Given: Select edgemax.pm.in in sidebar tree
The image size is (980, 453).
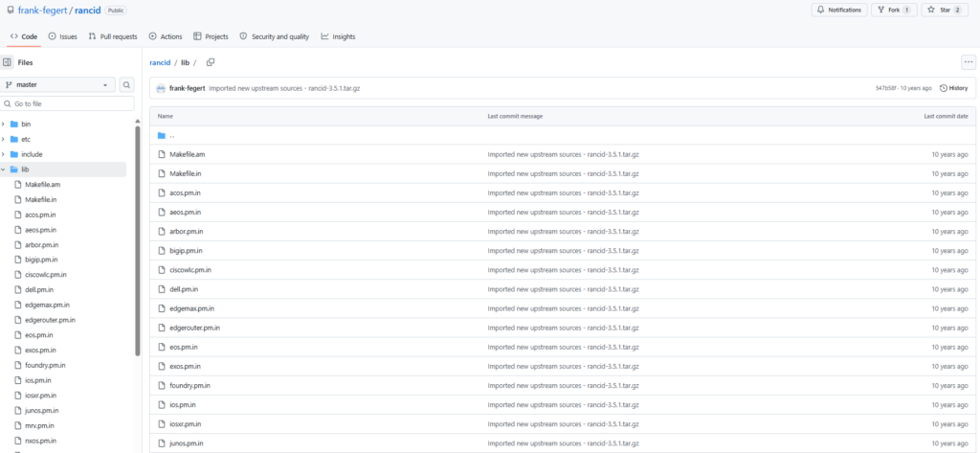Looking at the screenshot, I should (47, 305).
